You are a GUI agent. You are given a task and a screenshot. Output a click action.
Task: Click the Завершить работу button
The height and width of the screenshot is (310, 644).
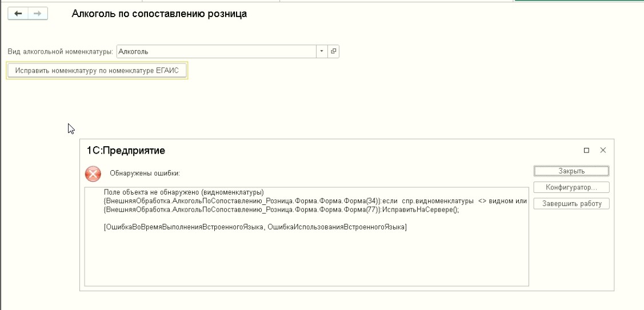571,204
